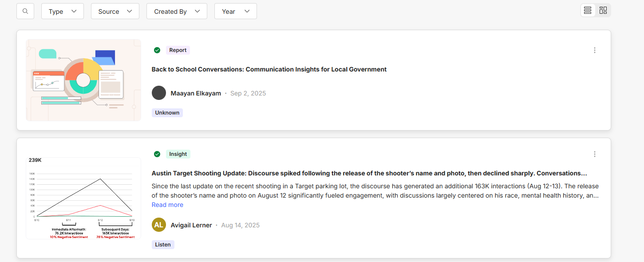Select the Insight type tag
The image size is (644, 262).
click(178, 154)
